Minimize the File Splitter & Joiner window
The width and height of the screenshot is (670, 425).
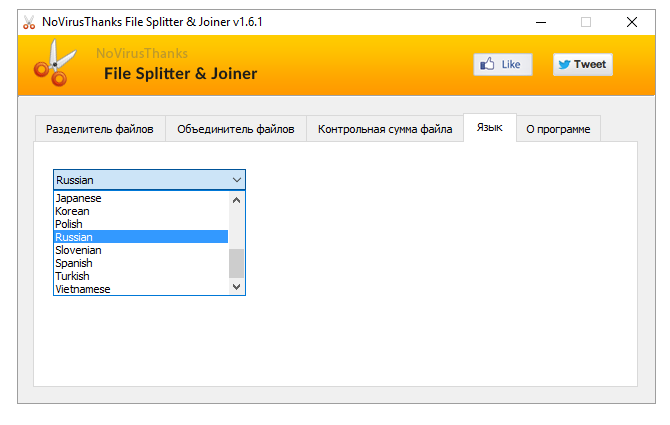point(541,22)
